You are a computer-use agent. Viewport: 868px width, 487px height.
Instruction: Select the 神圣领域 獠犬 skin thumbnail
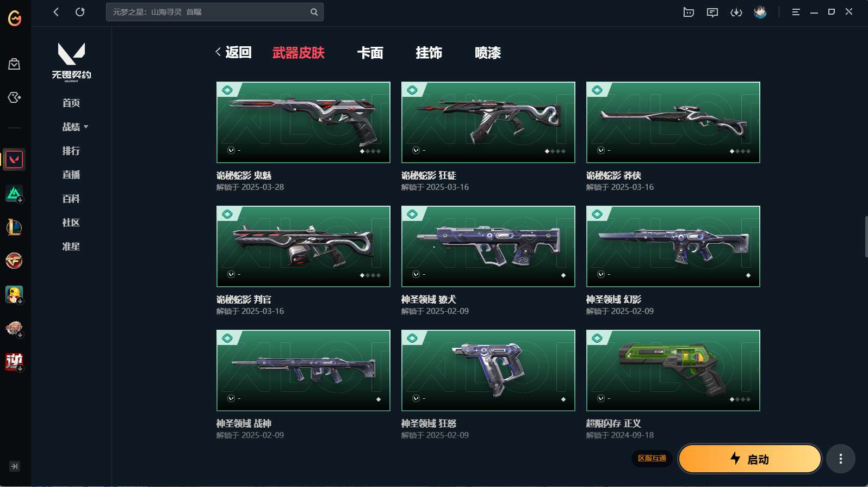click(x=488, y=246)
